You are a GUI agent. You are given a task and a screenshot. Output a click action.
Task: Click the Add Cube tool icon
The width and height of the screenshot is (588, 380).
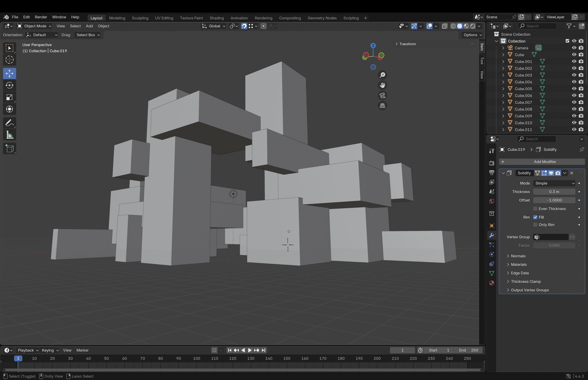coord(9,149)
